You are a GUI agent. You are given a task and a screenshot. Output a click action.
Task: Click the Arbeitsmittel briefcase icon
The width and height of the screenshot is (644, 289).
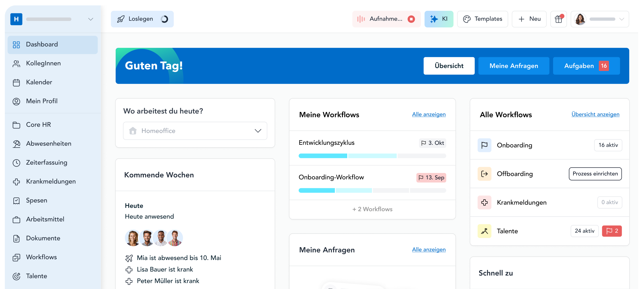click(x=16, y=220)
